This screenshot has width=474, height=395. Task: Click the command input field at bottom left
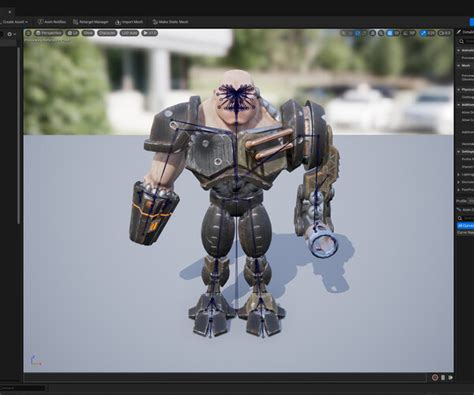pos(23,388)
